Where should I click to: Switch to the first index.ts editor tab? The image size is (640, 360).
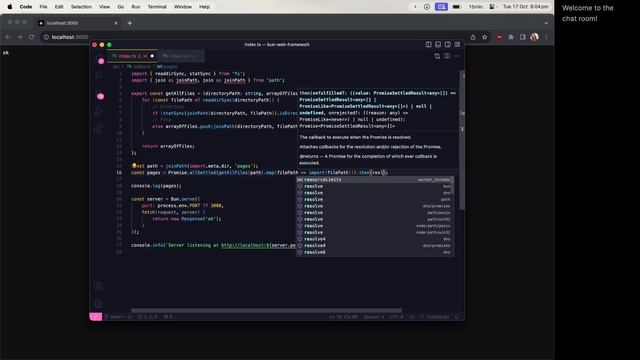(x=132, y=56)
